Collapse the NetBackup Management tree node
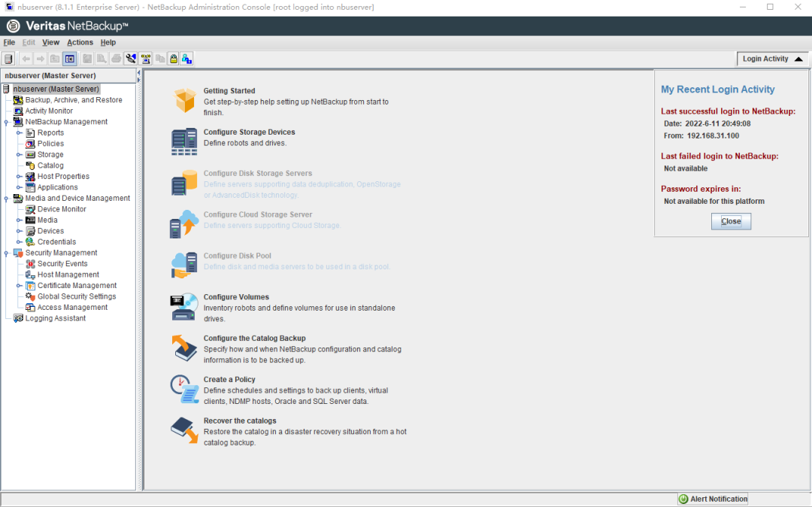This screenshot has width=812, height=507. coord(6,122)
